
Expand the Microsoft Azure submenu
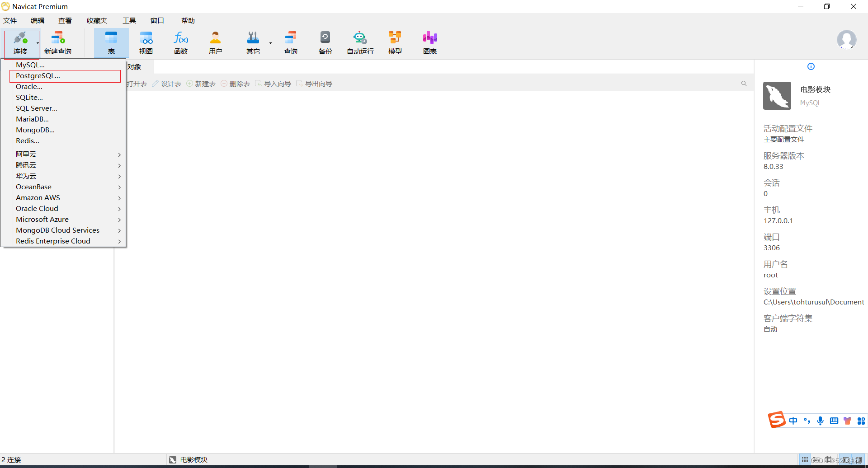click(63, 220)
